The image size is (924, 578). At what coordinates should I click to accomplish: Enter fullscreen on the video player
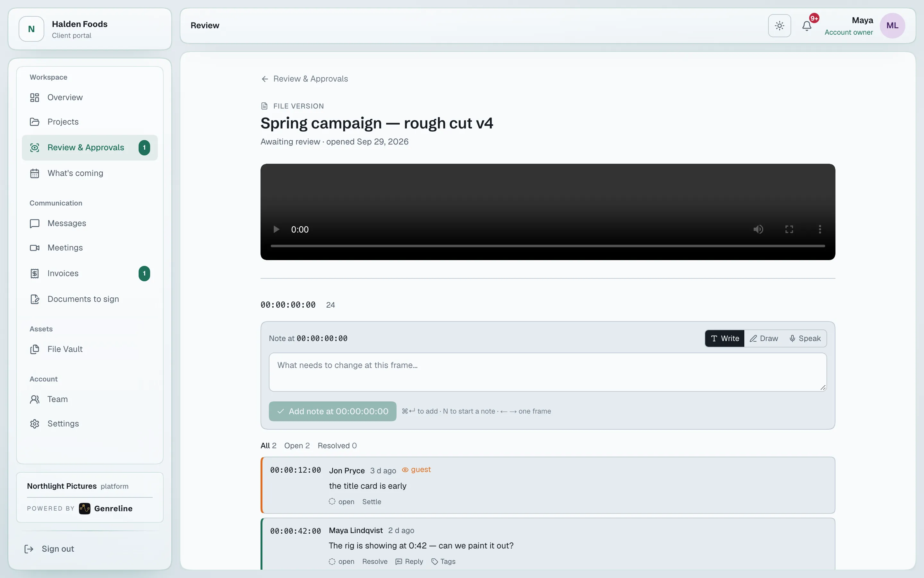[x=789, y=229]
